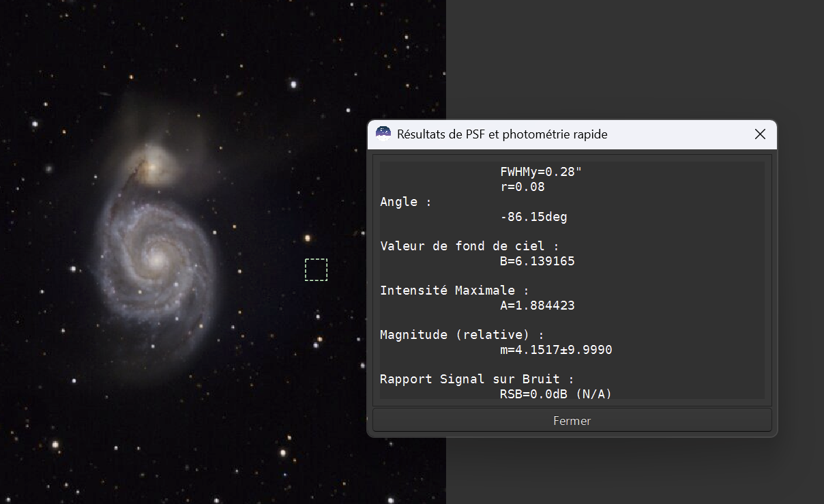Click the Intensité Maximale label
Image resolution: width=824 pixels, height=504 pixels.
tap(454, 291)
